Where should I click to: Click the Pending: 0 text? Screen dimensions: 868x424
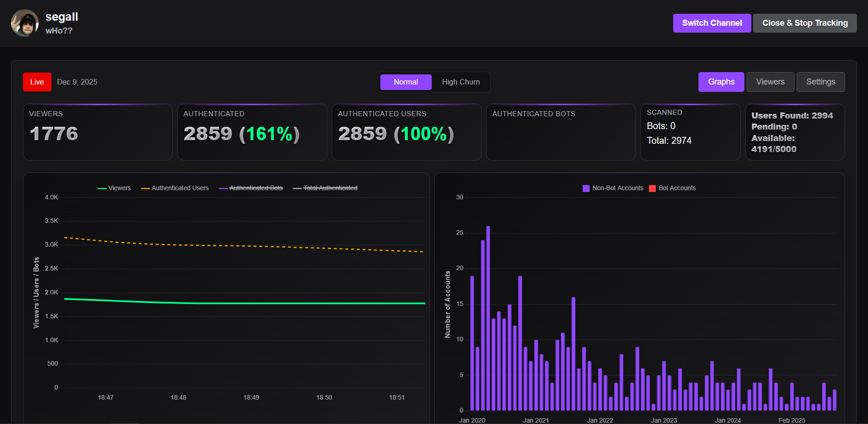(x=774, y=127)
